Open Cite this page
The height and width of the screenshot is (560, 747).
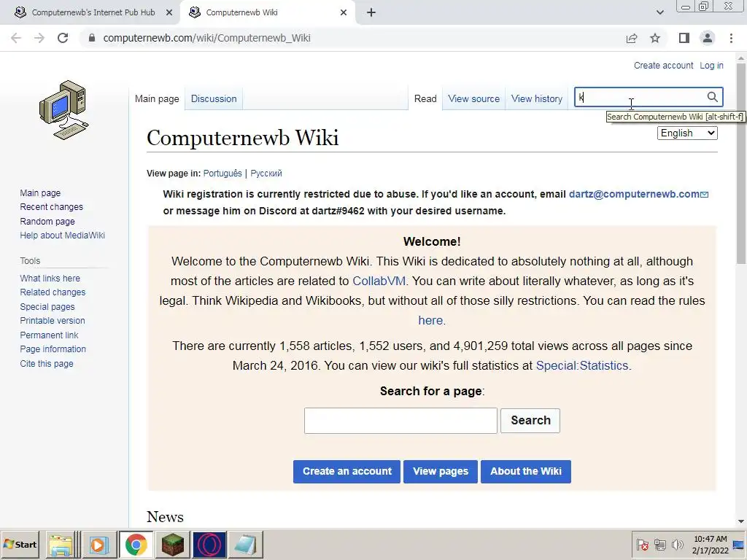tap(47, 363)
